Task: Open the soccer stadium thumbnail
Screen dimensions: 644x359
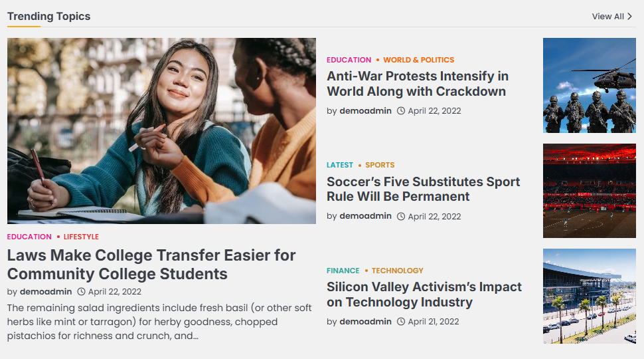Action: click(589, 191)
